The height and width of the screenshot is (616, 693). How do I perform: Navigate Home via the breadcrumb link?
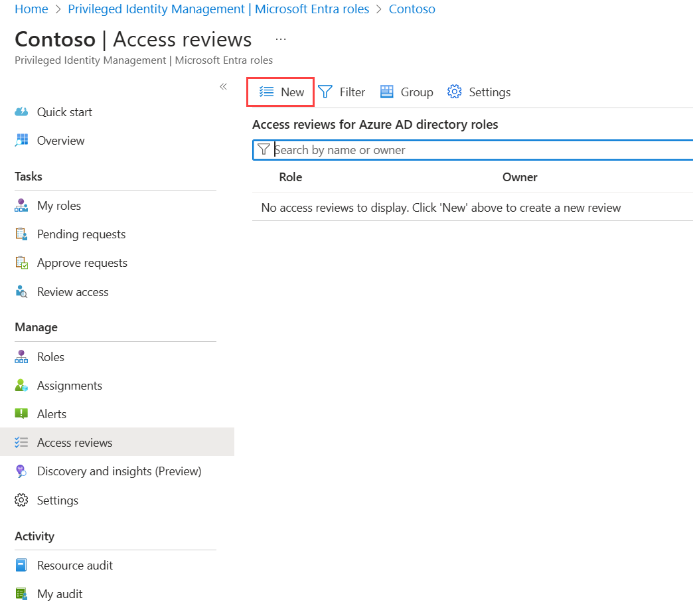(x=31, y=9)
